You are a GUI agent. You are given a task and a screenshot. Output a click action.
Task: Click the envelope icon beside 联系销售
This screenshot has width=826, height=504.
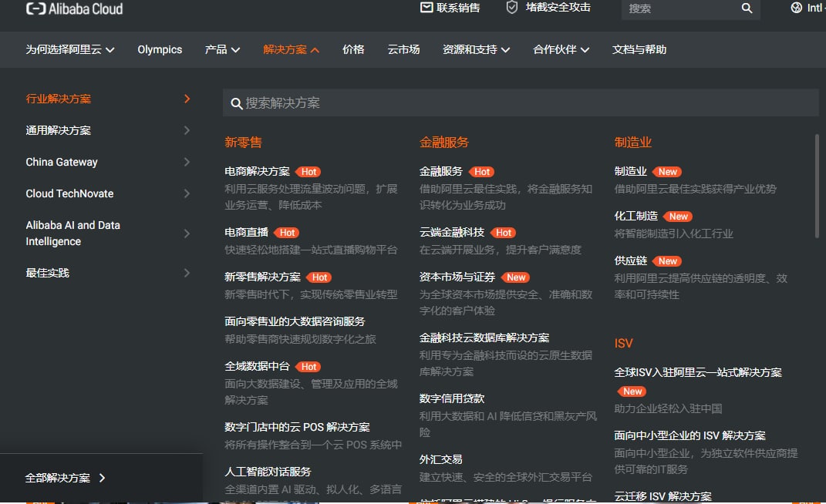[x=426, y=8]
